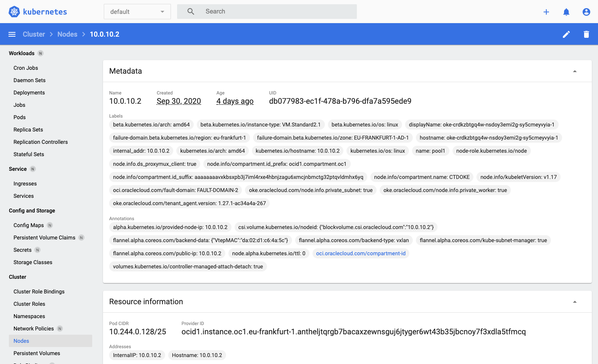Open Persistent Volumes in sidebar
598x364 pixels.
coord(37,353)
